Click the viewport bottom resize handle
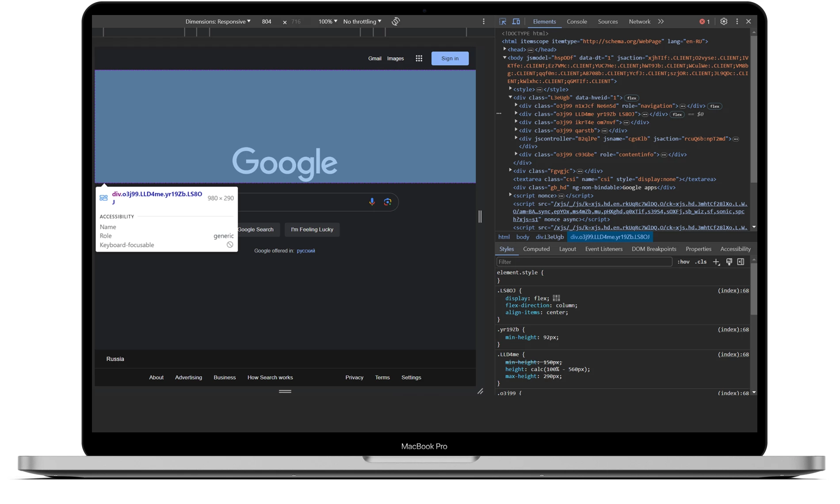This screenshot has height=504, width=840. click(x=285, y=391)
